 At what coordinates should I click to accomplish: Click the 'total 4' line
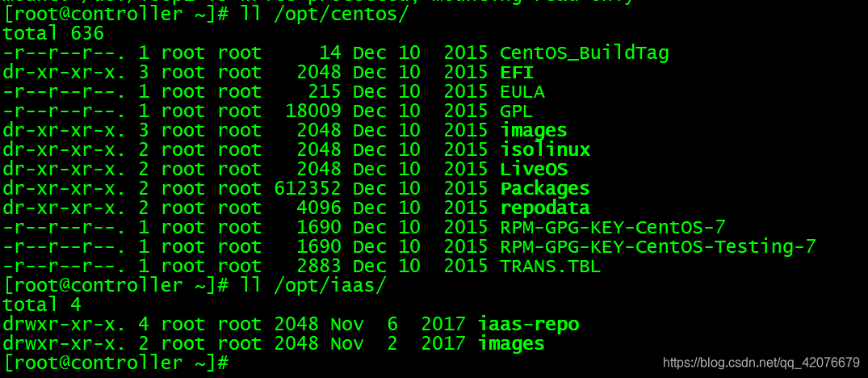(x=42, y=305)
